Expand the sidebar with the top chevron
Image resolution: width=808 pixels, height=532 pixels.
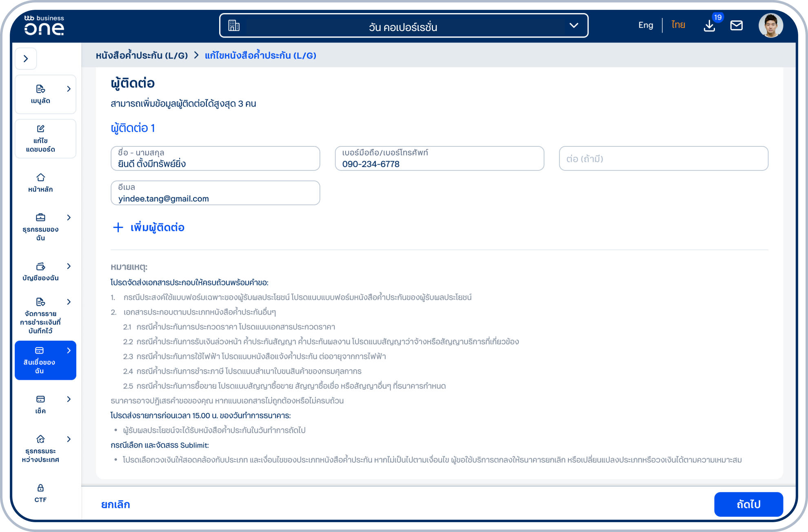point(26,59)
